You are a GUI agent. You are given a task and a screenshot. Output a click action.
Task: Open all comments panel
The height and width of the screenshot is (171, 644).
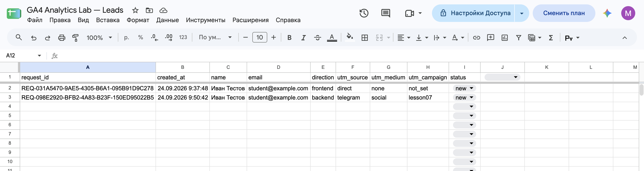point(386,13)
